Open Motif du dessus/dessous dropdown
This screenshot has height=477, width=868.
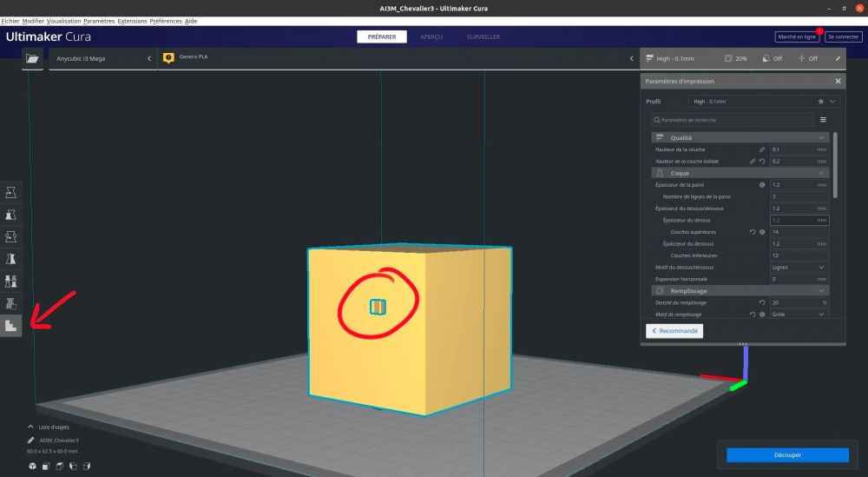[x=799, y=267]
